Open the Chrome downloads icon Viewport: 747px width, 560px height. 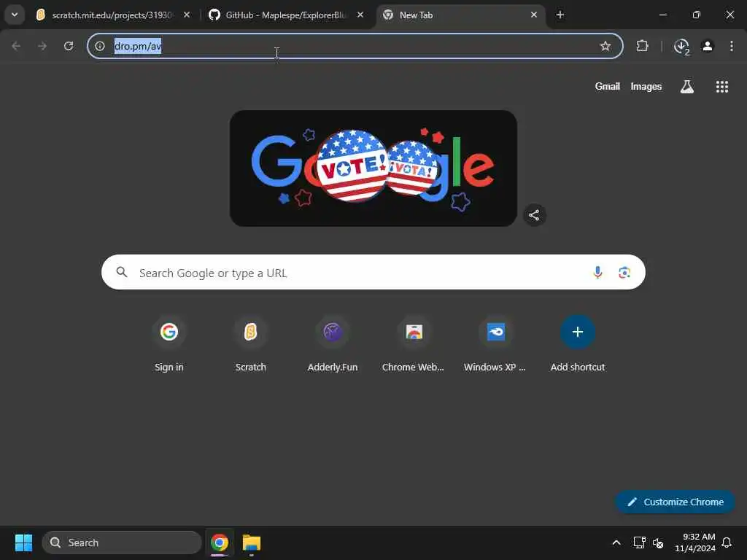click(x=682, y=46)
